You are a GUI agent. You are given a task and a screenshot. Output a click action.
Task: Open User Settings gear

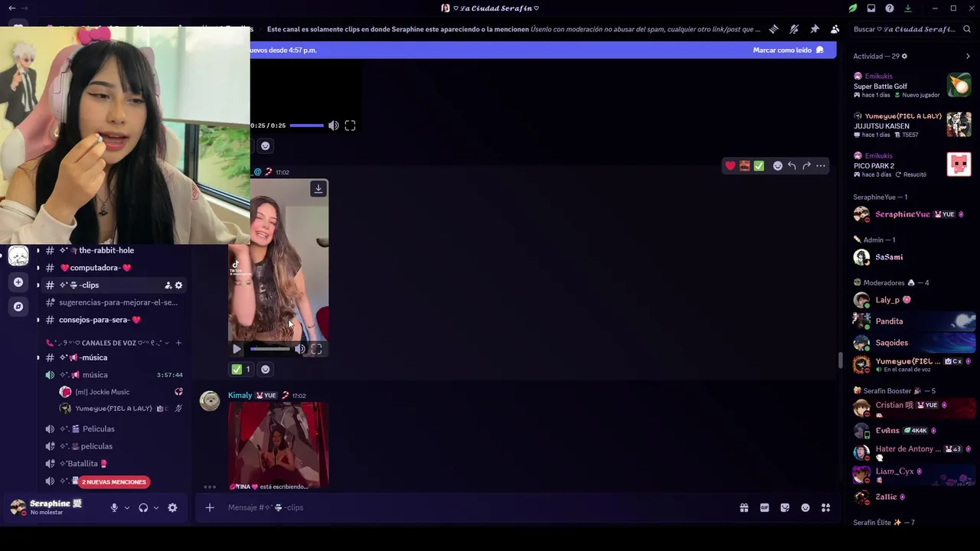coord(172,507)
